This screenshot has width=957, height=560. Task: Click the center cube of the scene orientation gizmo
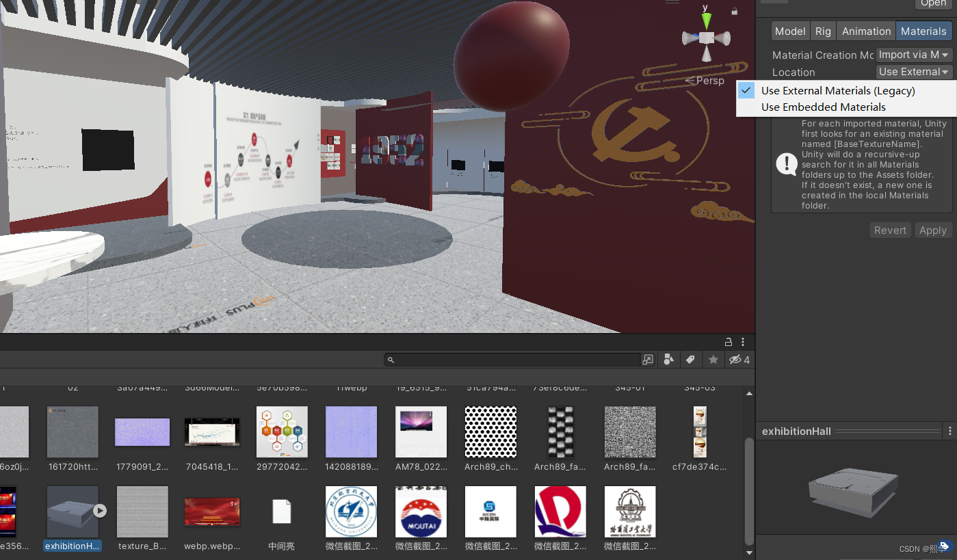click(706, 36)
